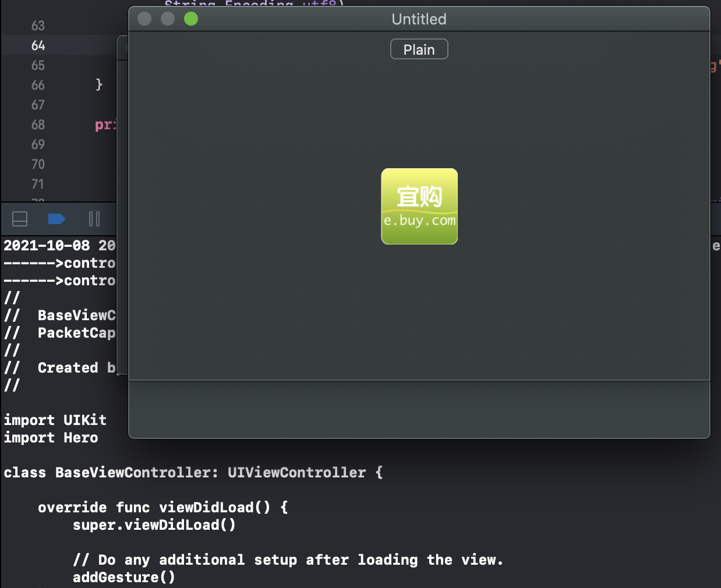
Task: Click the '2021-10-08' timestamp log line
Action: click(x=59, y=246)
